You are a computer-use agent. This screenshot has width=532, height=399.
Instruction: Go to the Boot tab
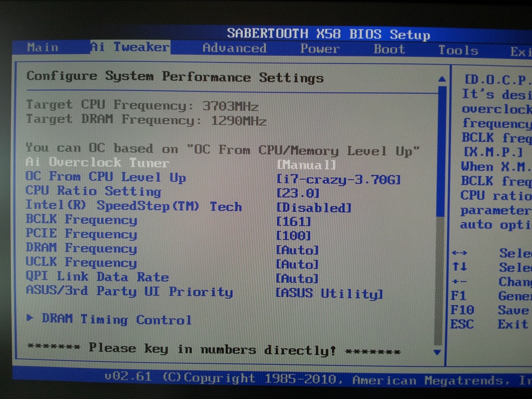pos(389,49)
